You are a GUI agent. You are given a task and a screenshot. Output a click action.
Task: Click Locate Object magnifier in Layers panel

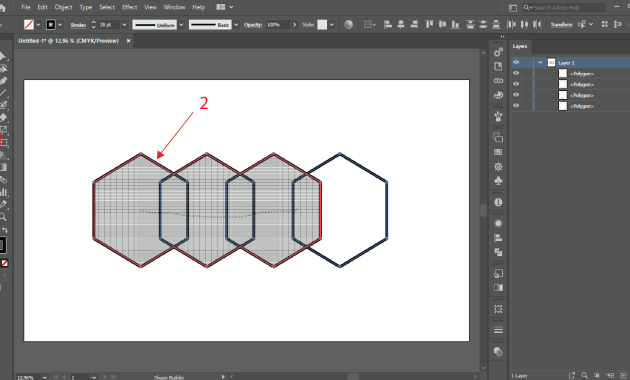(x=584, y=375)
